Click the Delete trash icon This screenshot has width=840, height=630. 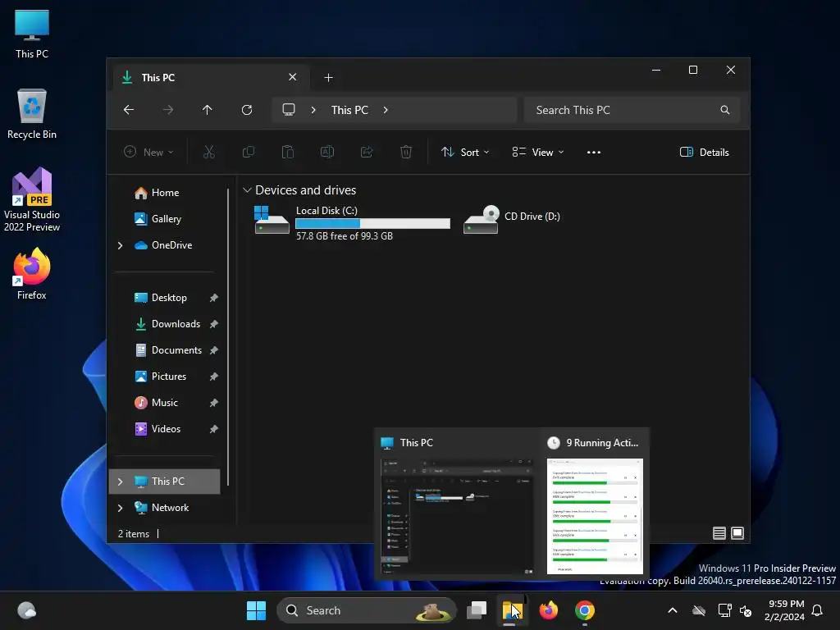pyautogui.click(x=405, y=152)
